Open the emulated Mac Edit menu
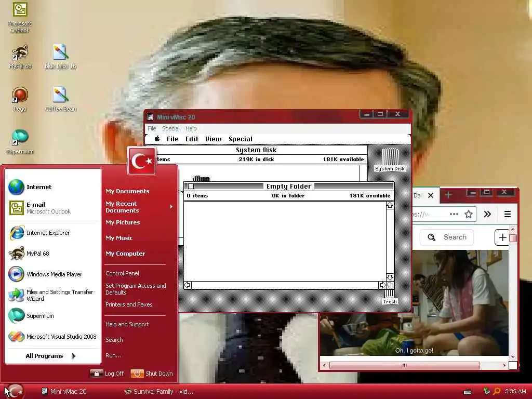532x399 pixels. pyautogui.click(x=192, y=139)
